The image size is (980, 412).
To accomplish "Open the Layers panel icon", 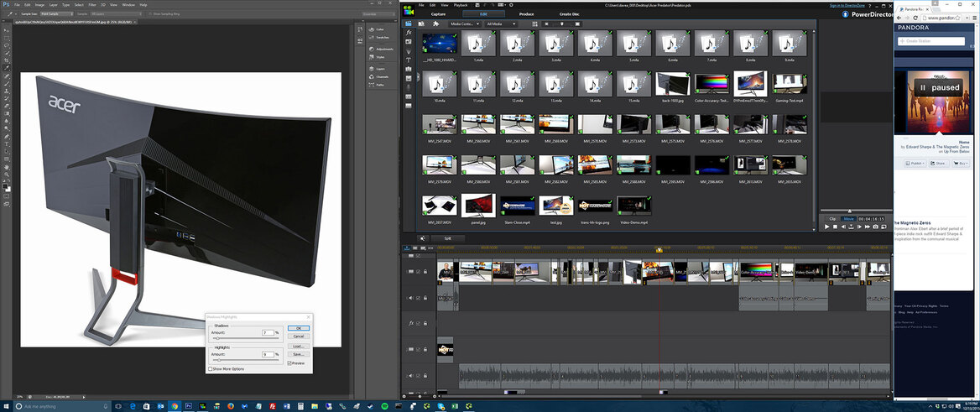I will pos(370,68).
